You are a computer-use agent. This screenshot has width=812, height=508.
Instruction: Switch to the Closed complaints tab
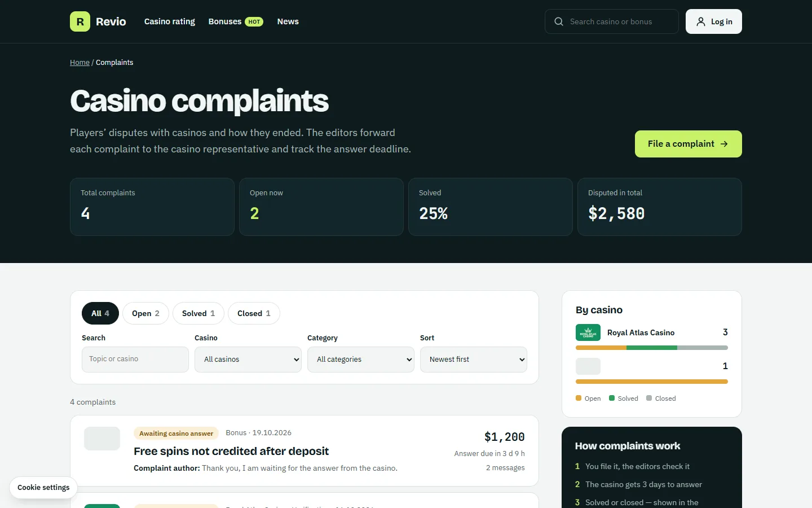tap(254, 313)
